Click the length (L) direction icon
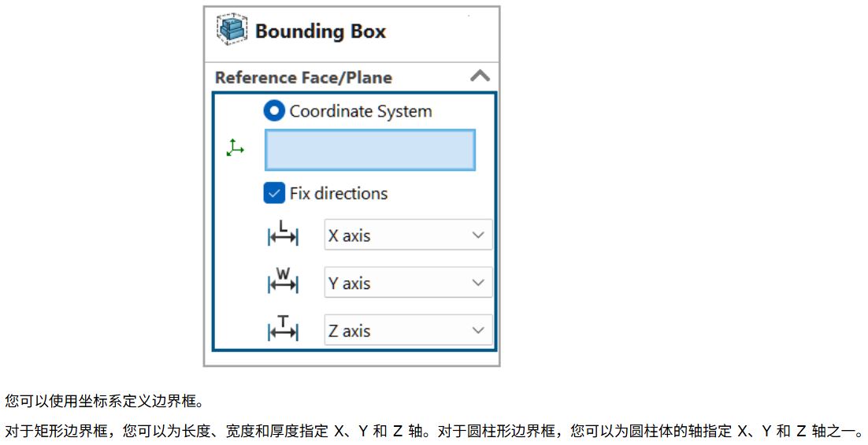 tap(283, 235)
